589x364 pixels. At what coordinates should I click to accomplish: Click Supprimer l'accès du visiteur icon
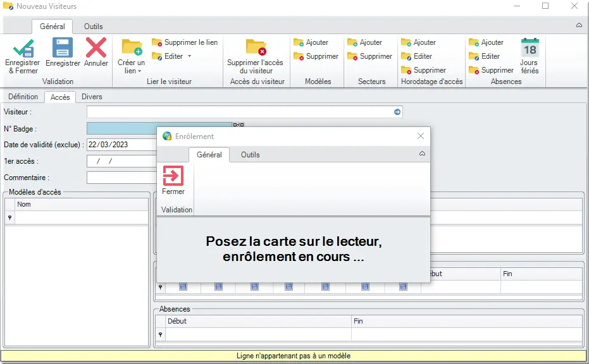click(256, 47)
